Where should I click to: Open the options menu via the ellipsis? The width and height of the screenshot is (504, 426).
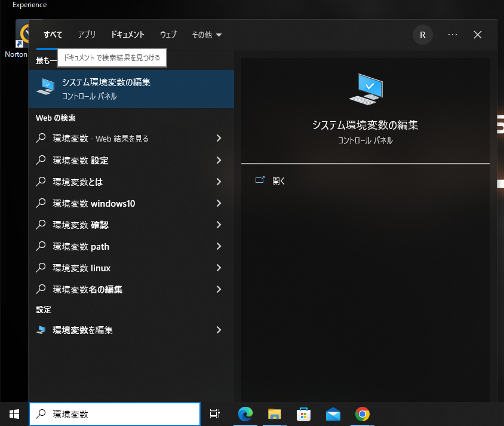(452, 35)
